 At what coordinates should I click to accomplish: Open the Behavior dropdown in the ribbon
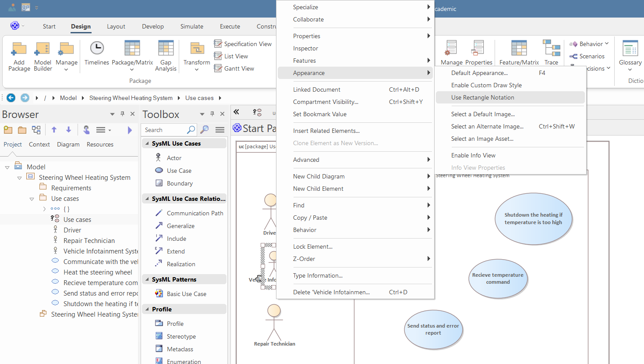point(589,44)
